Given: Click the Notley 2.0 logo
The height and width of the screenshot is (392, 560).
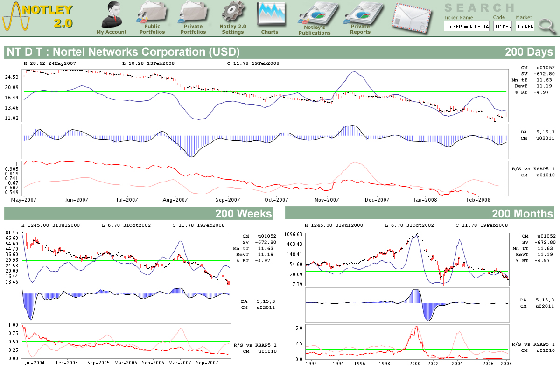Looking at the screenshot, I should click(x=37, y=17).
